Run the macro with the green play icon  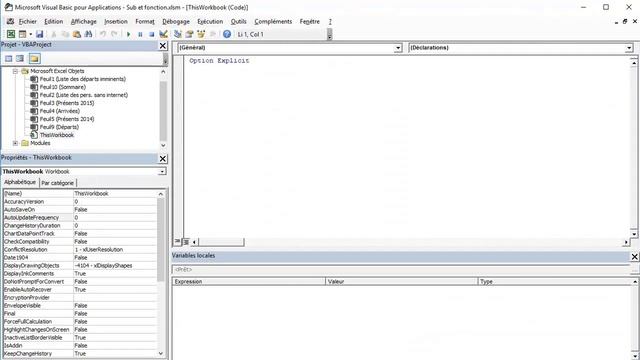click(129, 34)
